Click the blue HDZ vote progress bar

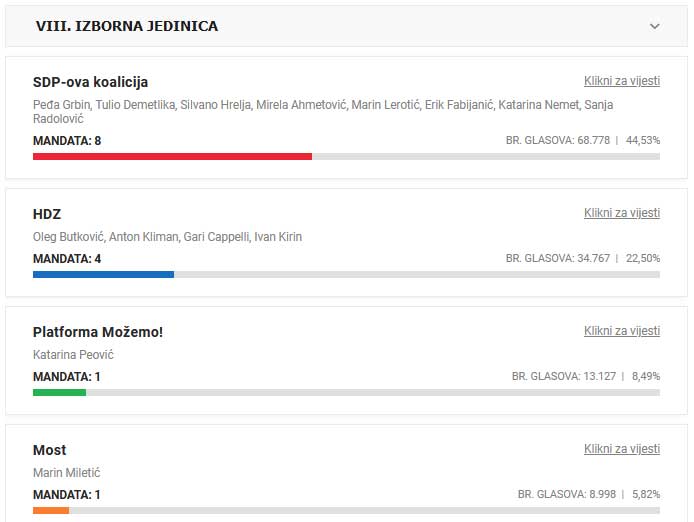click(x=103, y=274)
